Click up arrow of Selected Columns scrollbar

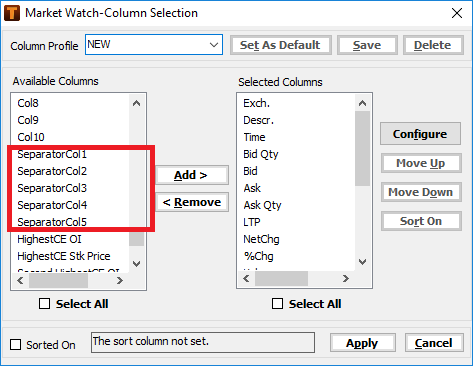362,103
